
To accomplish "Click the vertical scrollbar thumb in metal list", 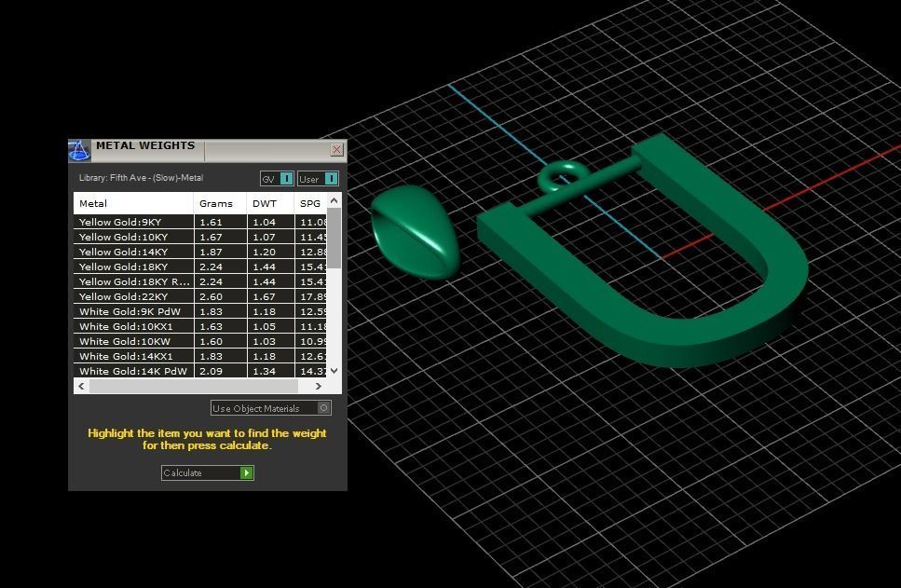I will pyautogui.click(x=334, y=238).
